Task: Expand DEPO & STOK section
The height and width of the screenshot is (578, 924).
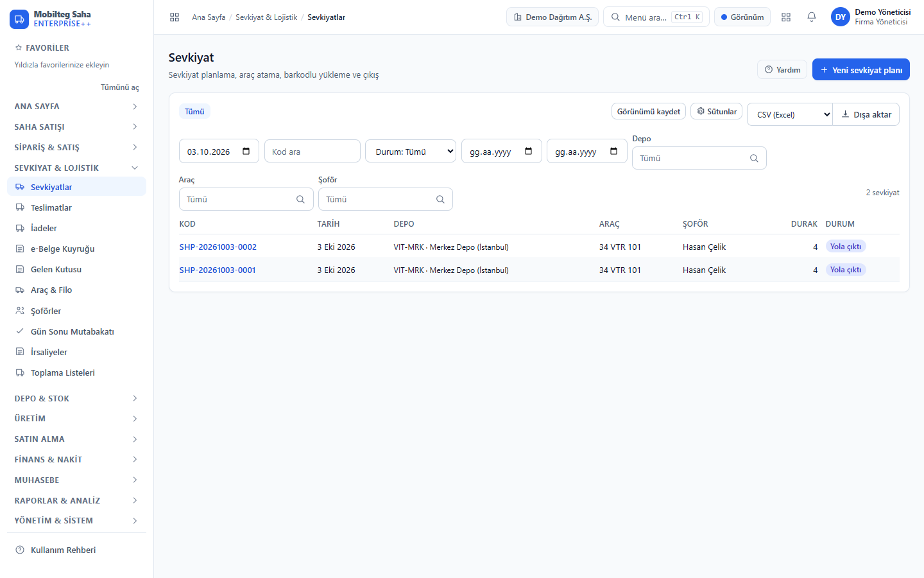Action: [x=76, y=398]
